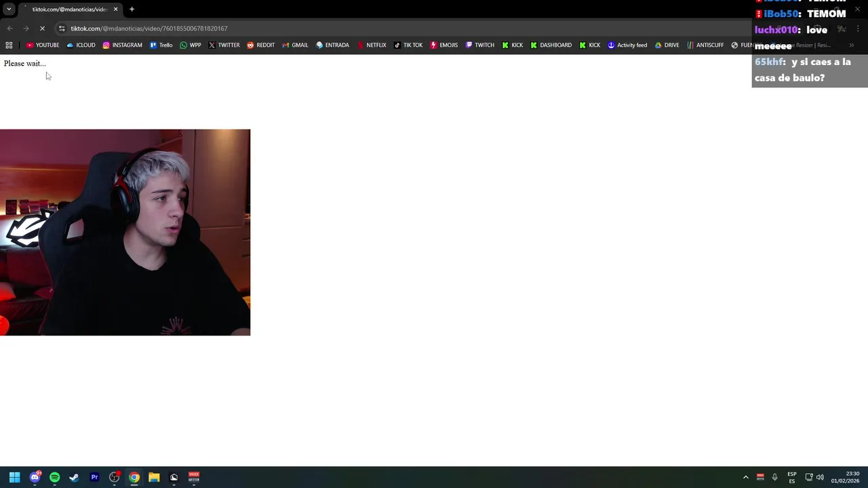This screenshot has height=488, width=868.
Task: Open the KICK bookmark next to TWITCH
Action: [x=512, y=45]
